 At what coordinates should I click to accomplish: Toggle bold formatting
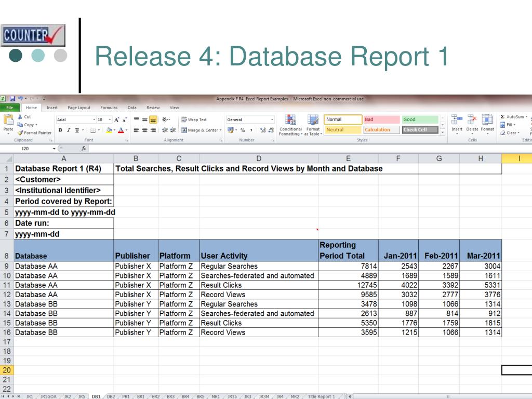60,130
